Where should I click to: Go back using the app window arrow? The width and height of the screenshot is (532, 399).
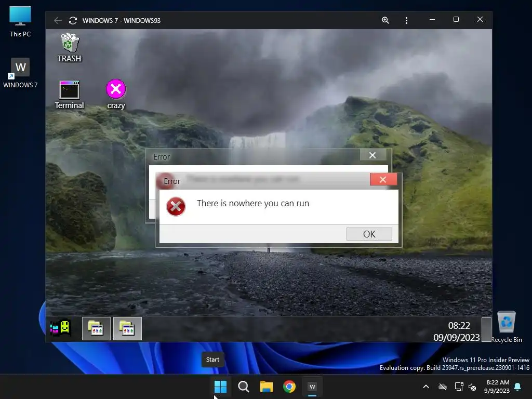point(58,20)
